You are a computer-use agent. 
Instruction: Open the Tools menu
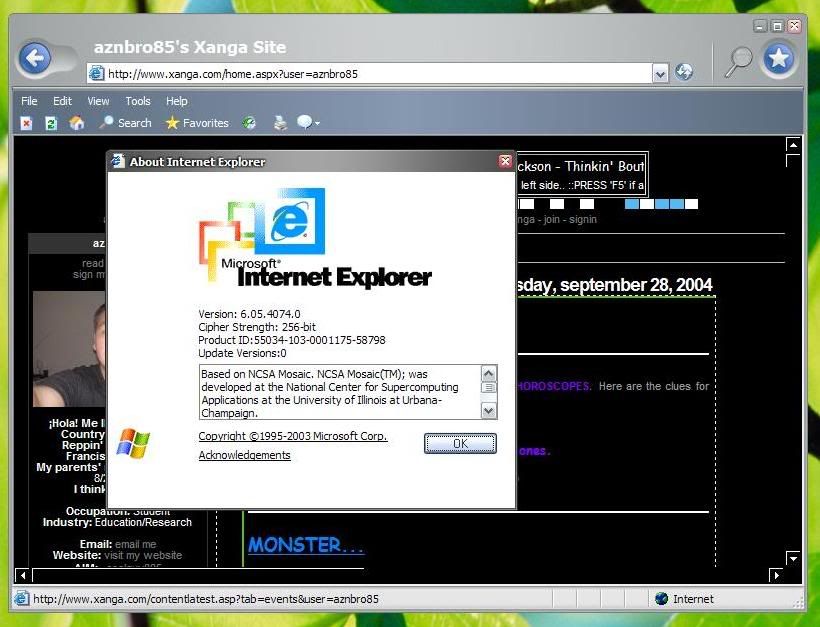click(138, 101)
